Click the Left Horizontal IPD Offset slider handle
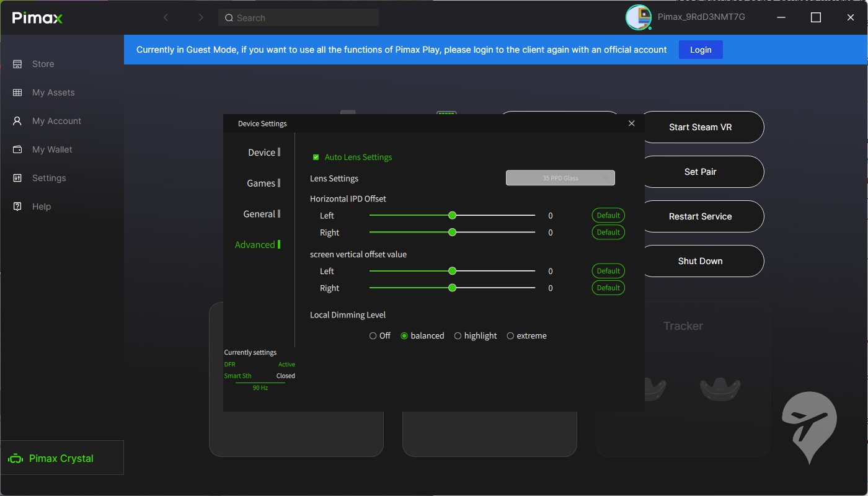Image resolution: width=868 pixels, height=496 pixels. 452,215
